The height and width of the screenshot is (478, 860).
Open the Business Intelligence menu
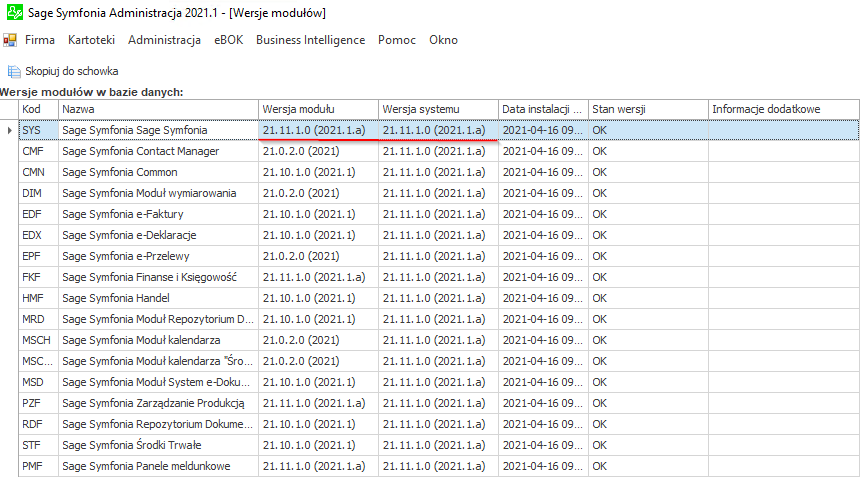click(310, 40)
